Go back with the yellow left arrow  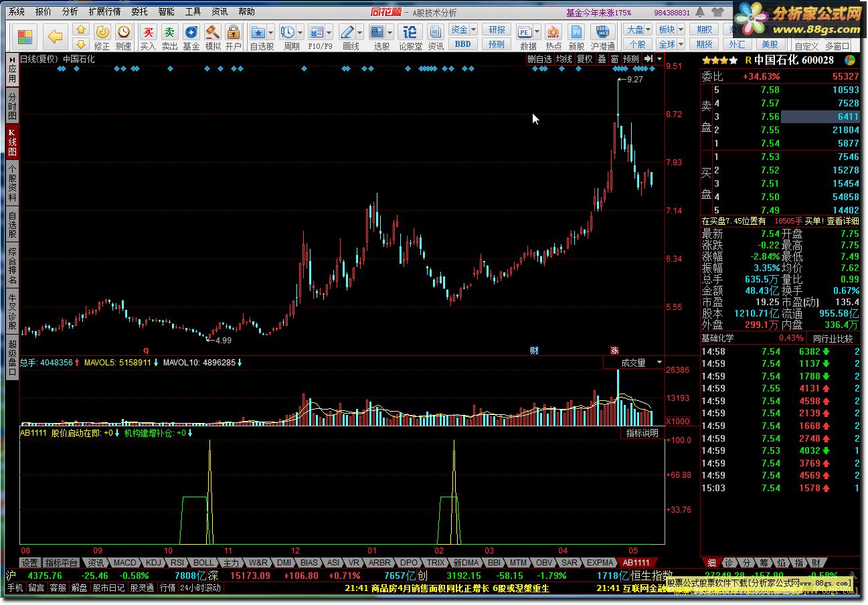click(x=56, y=36)
